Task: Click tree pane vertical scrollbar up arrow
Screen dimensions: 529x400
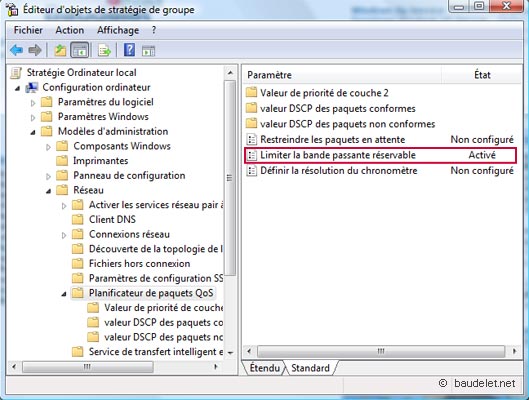Action: 230,72
